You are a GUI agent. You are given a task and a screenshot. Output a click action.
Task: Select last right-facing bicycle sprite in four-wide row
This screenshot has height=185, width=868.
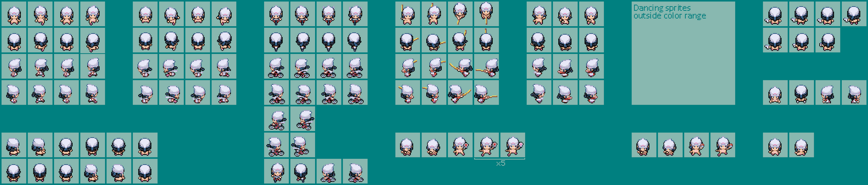pos(355,93)
